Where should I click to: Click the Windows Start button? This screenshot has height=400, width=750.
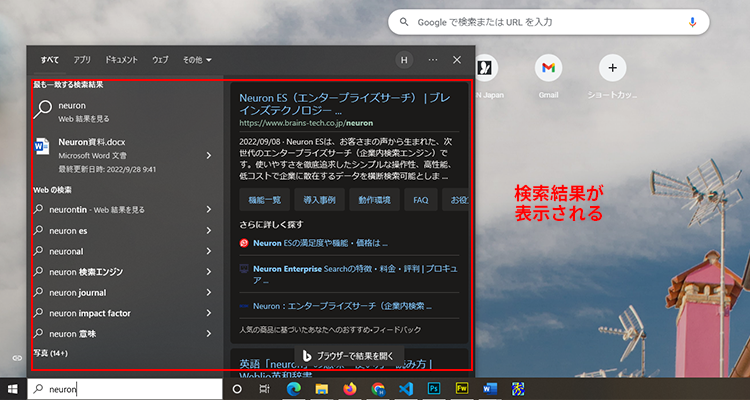coord(15,389)
